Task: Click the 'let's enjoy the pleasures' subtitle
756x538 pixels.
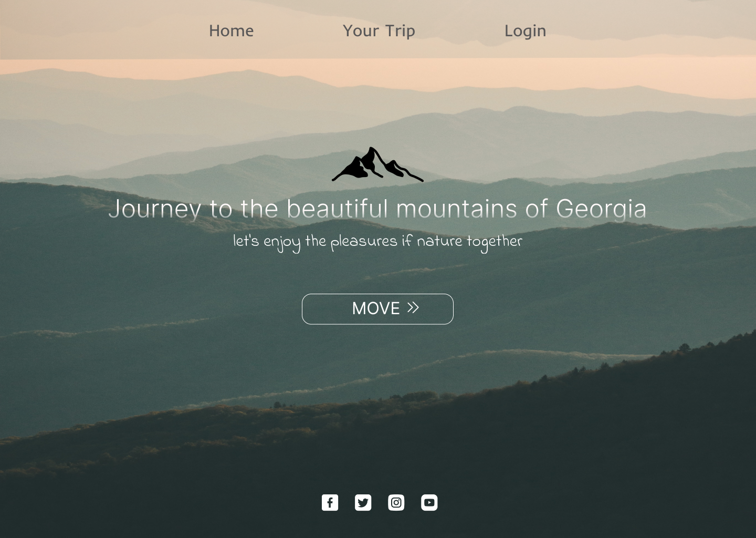Action: [377, 242]
